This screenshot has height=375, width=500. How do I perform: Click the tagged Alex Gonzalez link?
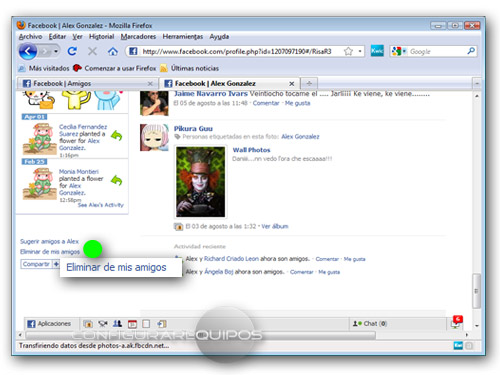(300, 137)
